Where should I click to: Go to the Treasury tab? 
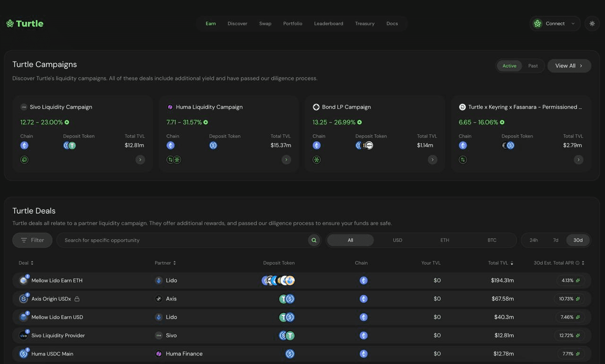365,24
